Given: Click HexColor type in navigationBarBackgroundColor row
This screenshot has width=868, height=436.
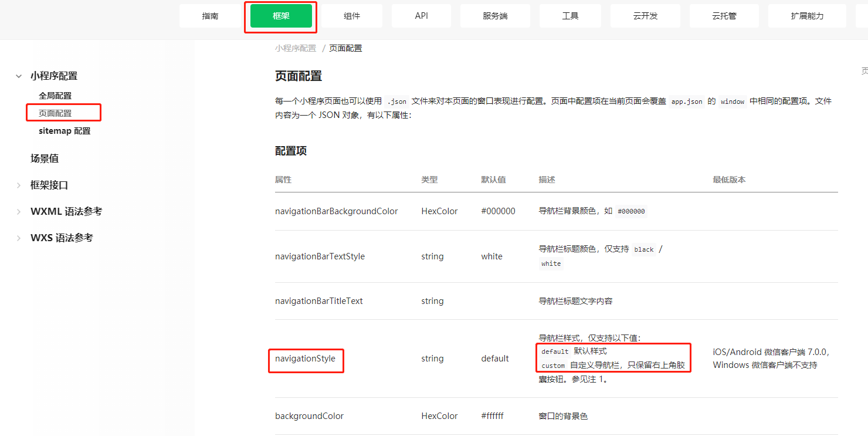Looking at the screenshot, I should 439,211.
